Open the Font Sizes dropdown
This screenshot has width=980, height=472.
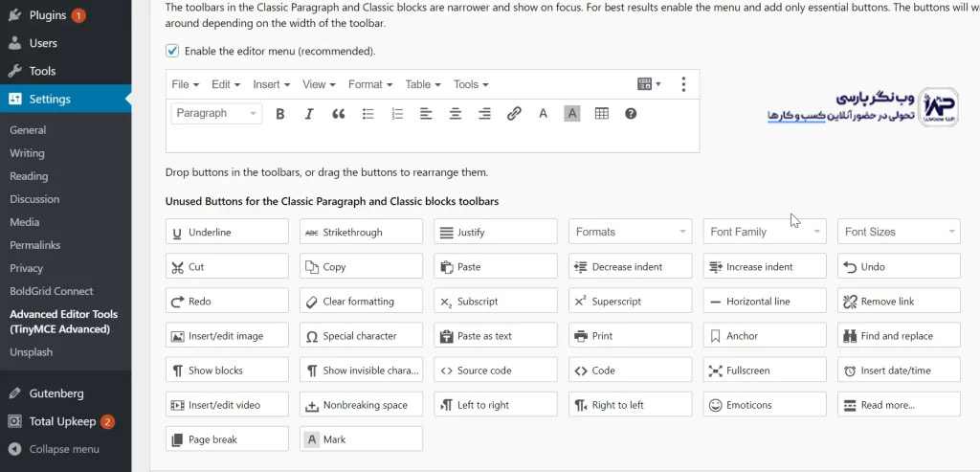[x=899, y=232]
